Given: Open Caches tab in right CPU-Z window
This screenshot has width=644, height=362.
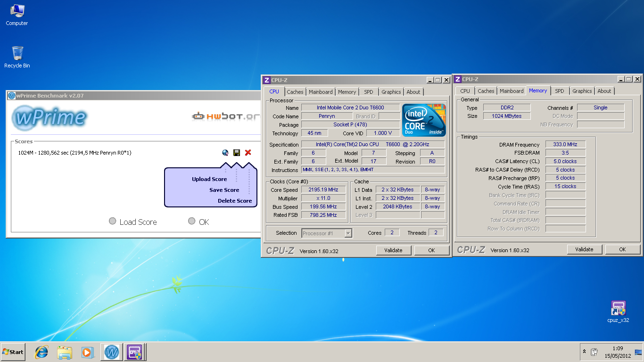Looking at the screenshot, I should click(x=486, y=91).
